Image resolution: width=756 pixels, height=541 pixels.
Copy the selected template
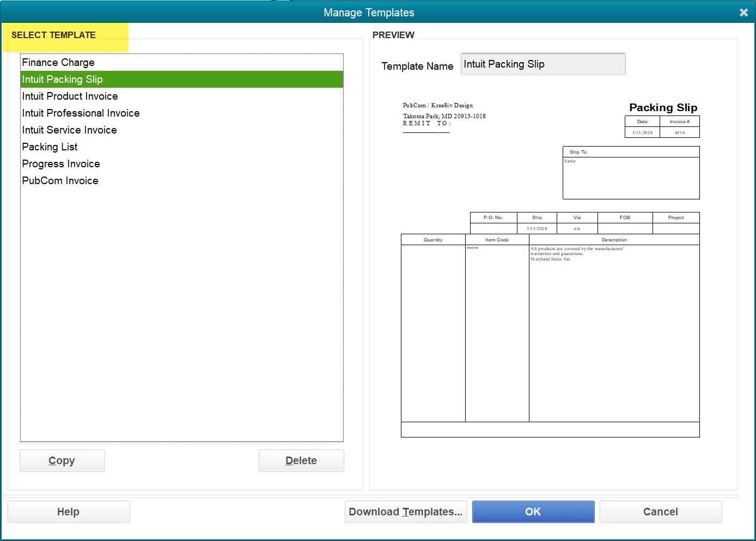coord(62,460)
